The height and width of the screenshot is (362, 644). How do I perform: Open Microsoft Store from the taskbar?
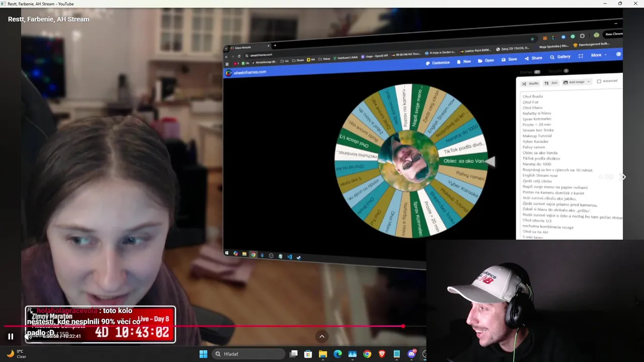[308, 354]
